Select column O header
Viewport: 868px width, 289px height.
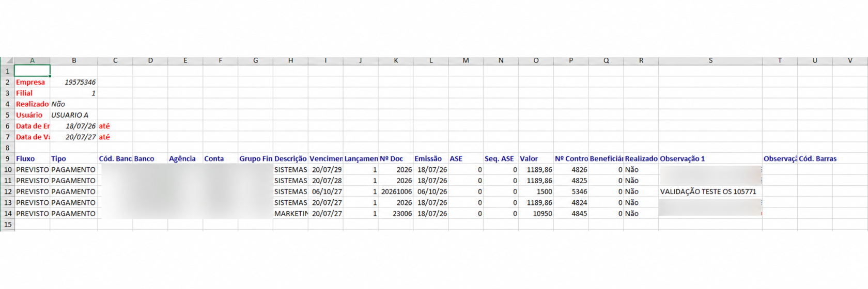click(x=536, y=60)
